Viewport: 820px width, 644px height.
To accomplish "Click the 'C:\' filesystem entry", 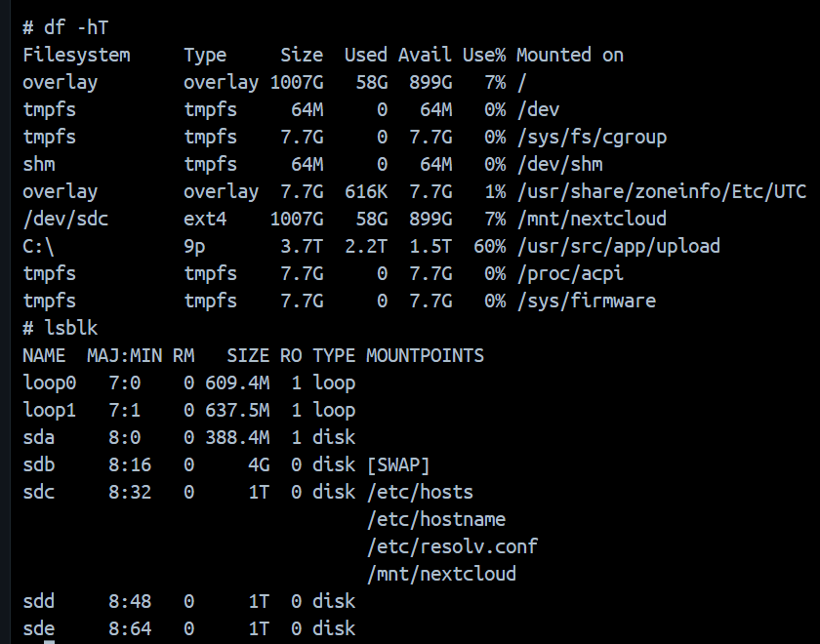I will (39, 246).
